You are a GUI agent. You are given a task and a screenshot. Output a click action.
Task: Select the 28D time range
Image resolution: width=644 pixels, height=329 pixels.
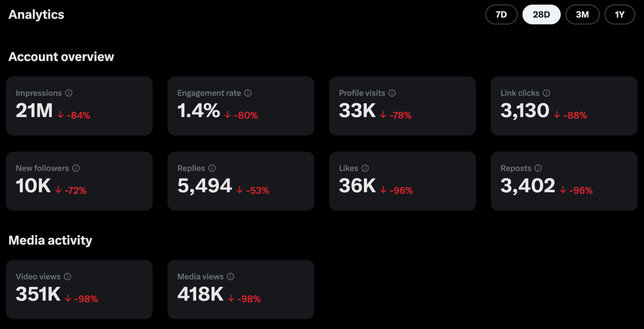pyautogui.click(x=541, y=14)
